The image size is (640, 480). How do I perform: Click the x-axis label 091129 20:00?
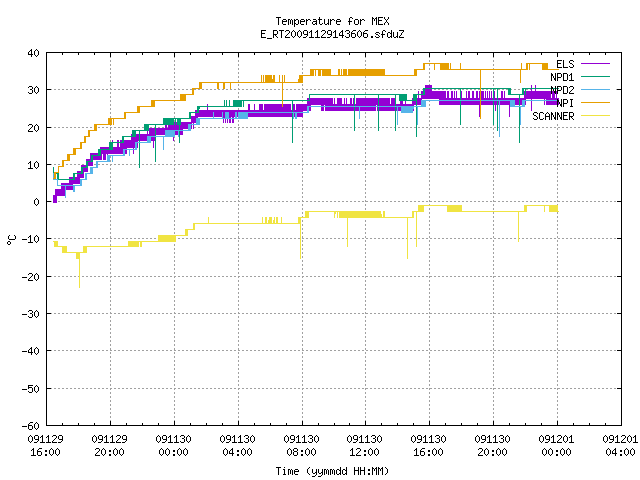point(110,446)
